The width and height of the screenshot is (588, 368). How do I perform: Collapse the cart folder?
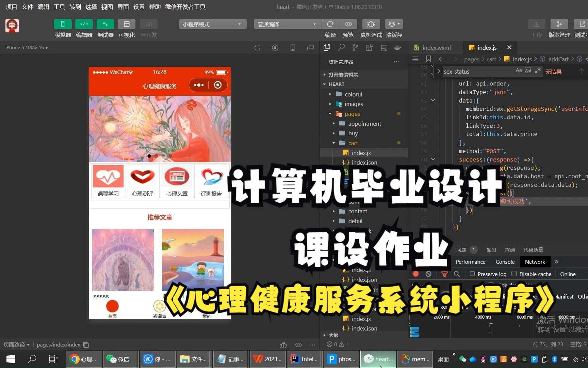353,143
